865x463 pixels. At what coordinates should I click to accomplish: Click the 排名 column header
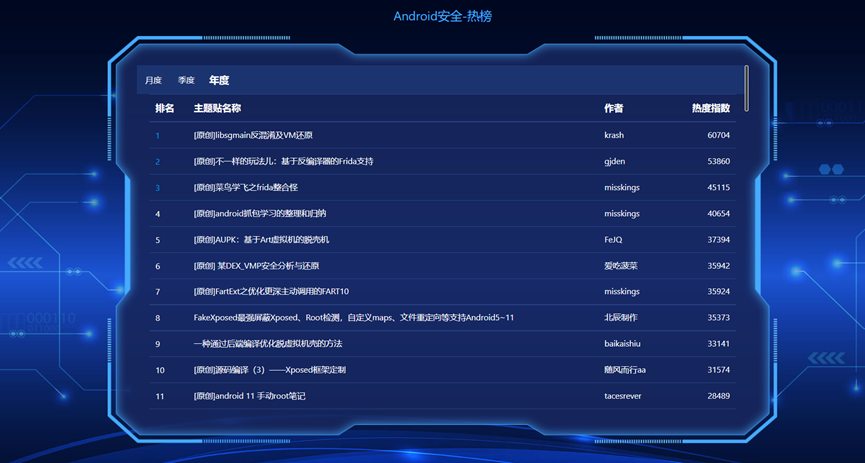click(x=164, y=108)
